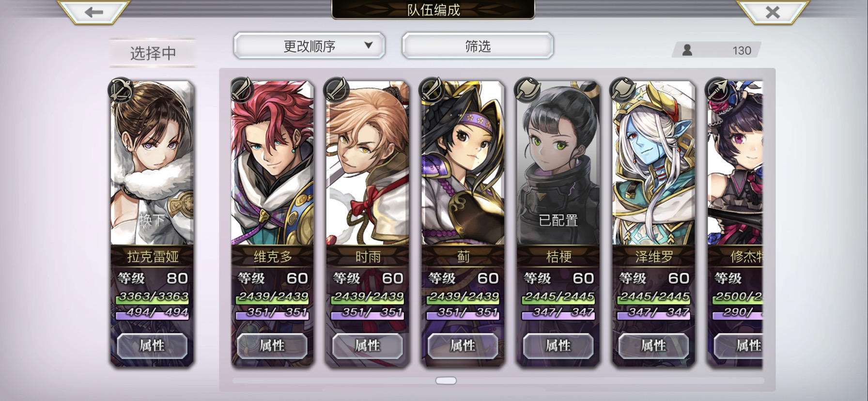
Task: Click the unit count person icon
Action: coord(687,50)
